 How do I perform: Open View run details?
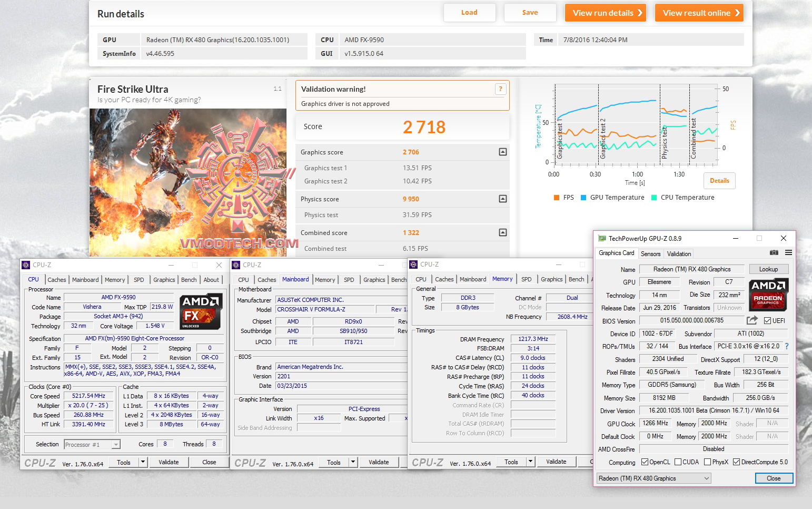click(x=606, y=13)
